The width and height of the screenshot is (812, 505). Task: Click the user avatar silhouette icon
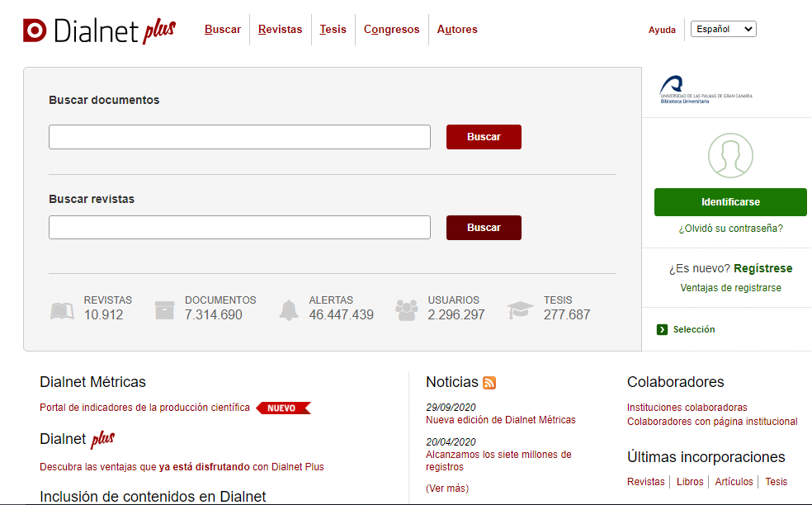pyautogui.click(x=730, y=155)
